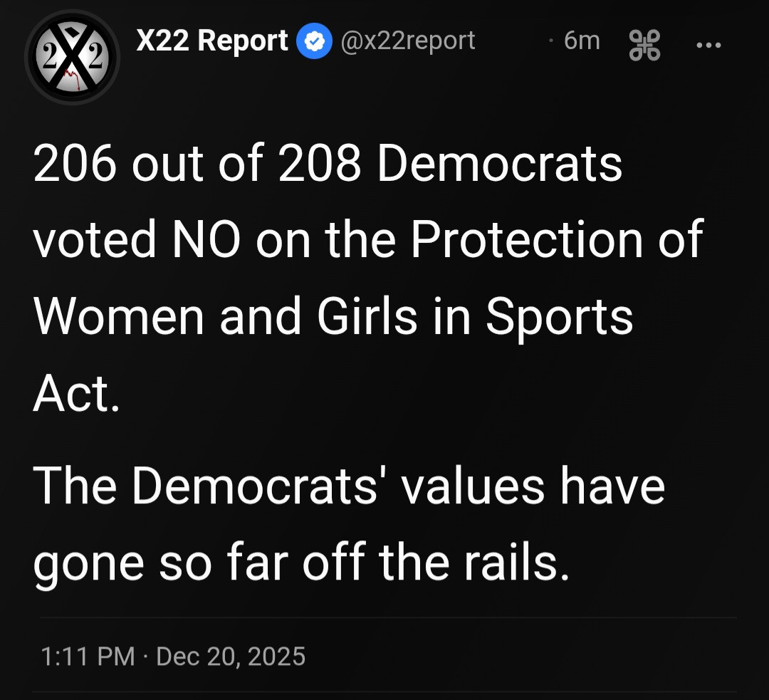Open the X22 Report profile avatar
769x700 pixels.
72,58
